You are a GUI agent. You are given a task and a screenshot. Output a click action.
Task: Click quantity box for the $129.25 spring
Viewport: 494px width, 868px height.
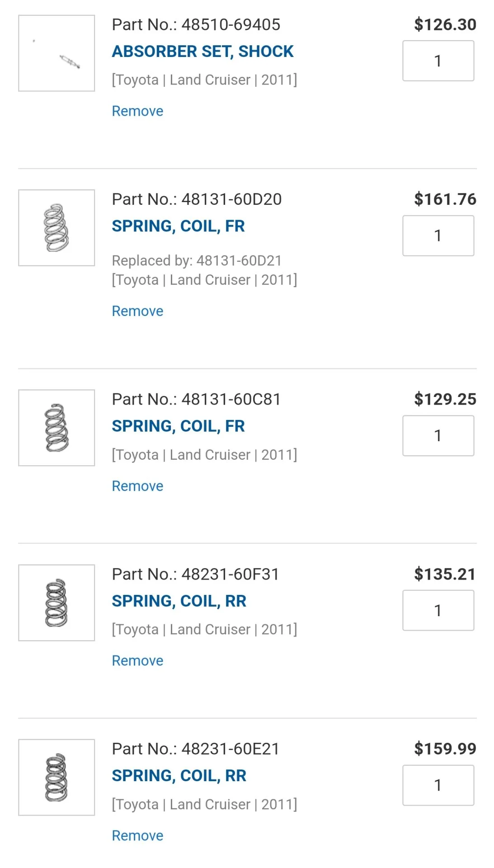coord(438,435)
